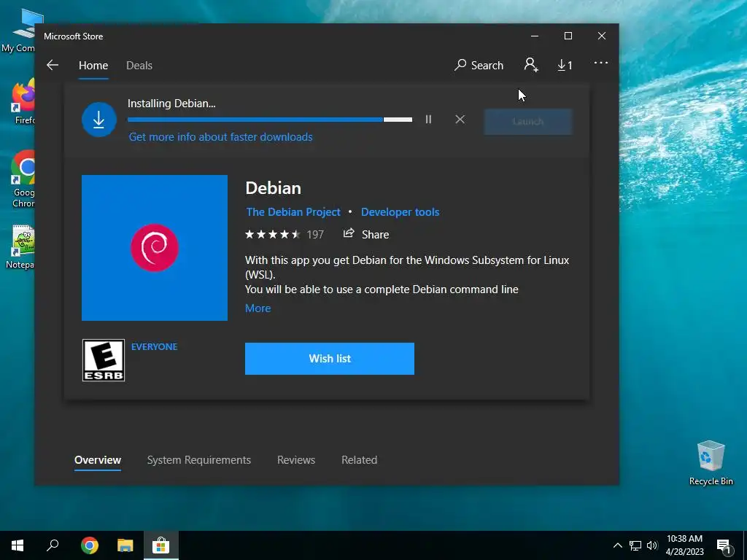Click the blue download status icon

99,120
